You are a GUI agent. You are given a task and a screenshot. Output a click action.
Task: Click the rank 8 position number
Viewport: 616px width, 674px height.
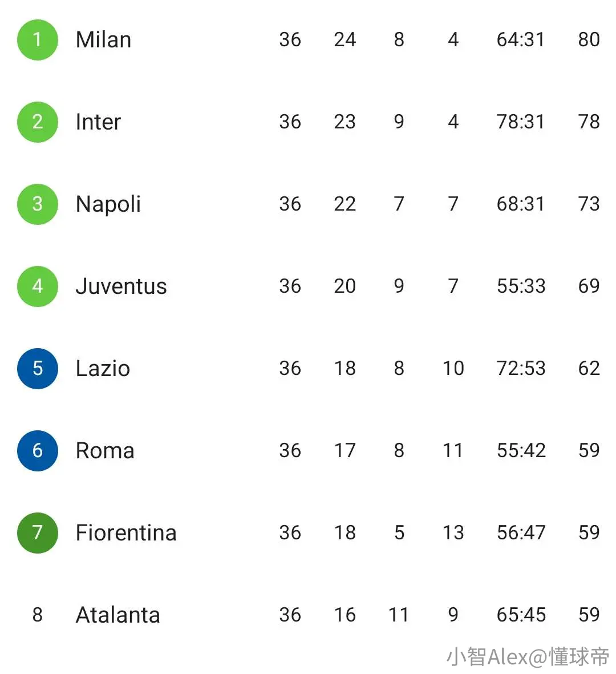click(38, 615)
